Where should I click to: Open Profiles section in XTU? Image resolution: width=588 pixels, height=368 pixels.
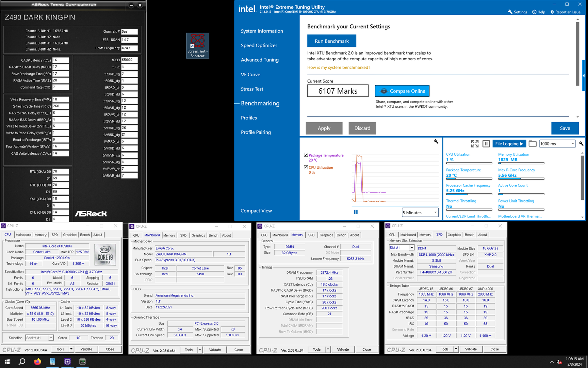[249, 118]
